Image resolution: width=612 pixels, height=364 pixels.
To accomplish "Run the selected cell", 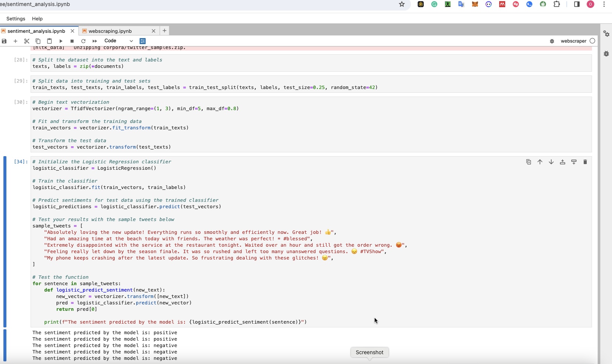I will pos(61,41).
